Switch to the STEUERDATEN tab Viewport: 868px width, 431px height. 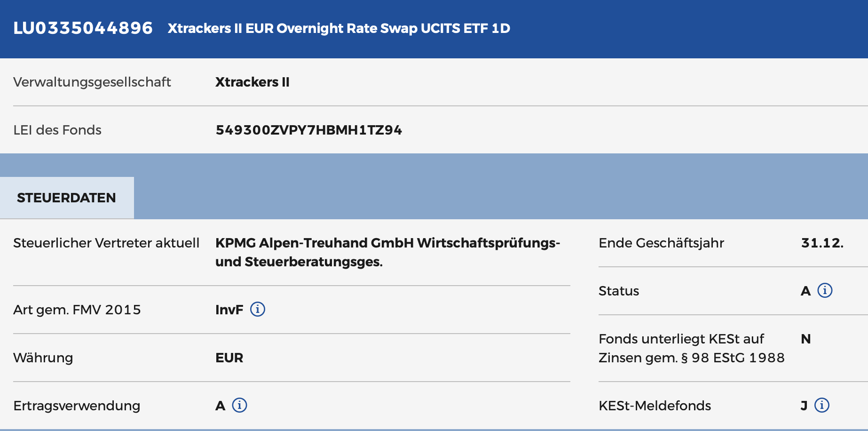[67, 198]
